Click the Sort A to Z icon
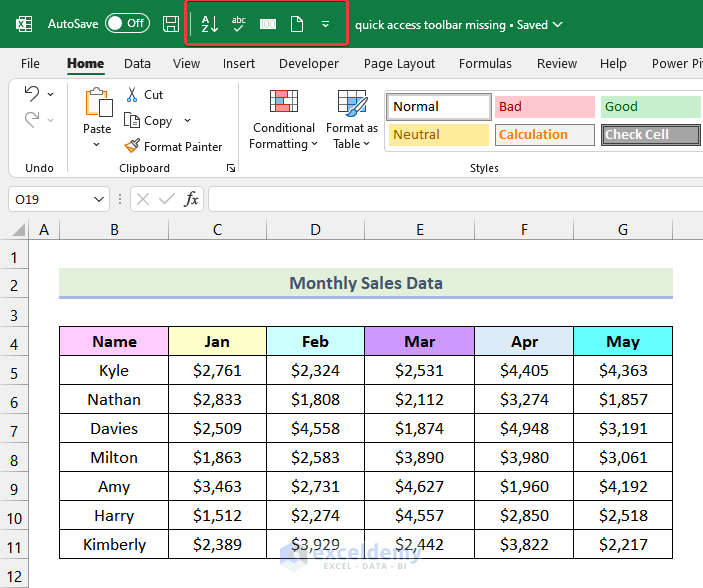 point(210,24)
